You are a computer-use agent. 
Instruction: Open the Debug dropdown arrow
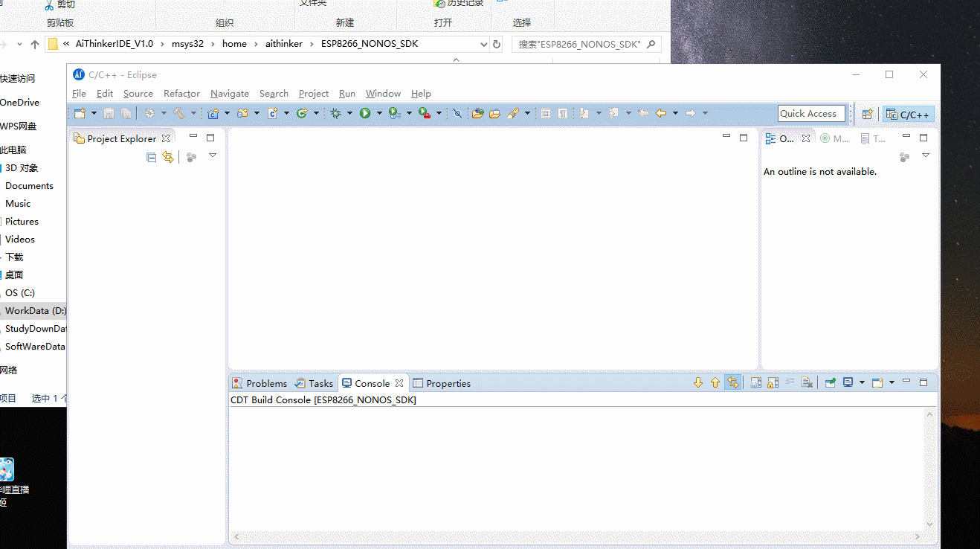(x=349, y=113)
